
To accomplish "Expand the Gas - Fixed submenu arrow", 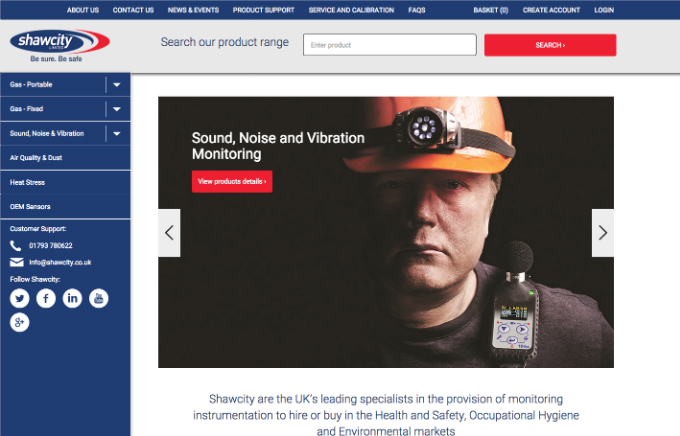I will click(117, 109).
